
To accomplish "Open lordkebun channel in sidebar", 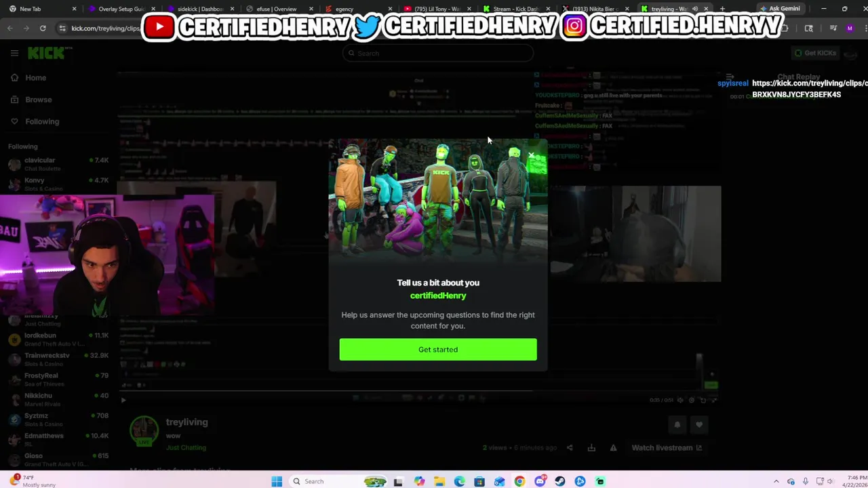I will tap(58, 339).
